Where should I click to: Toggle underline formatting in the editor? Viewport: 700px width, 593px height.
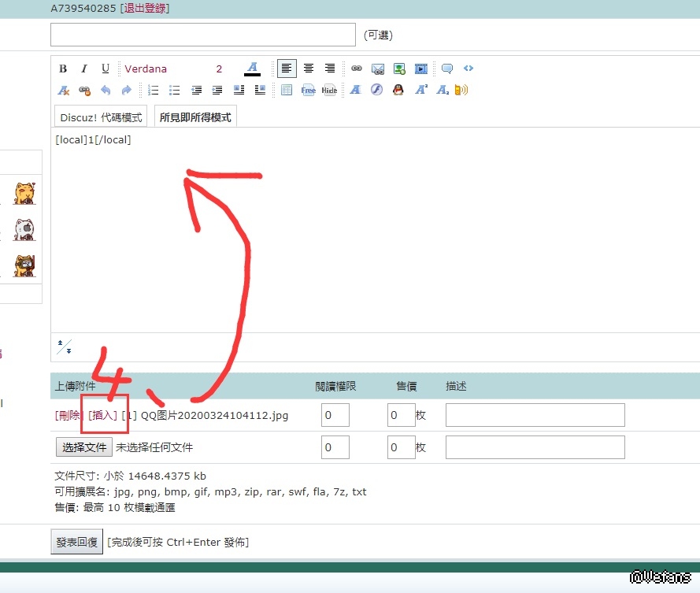pyautogui.click(x=106, y=69)
